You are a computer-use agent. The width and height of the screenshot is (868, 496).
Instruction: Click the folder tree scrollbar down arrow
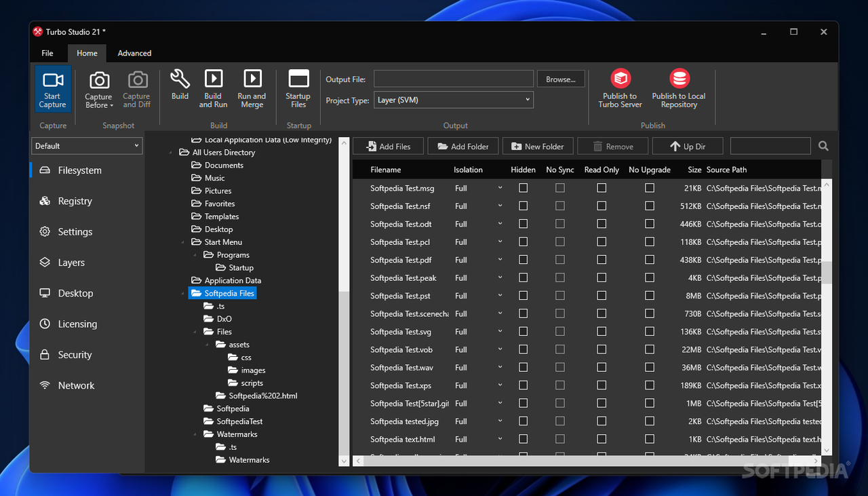click(x=344, y=461)
